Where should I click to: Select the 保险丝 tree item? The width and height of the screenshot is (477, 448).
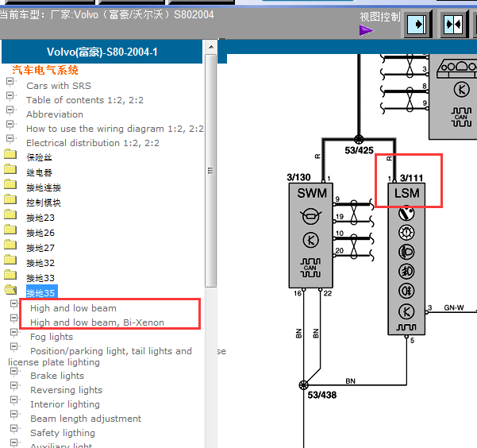(x=39, y=157)
